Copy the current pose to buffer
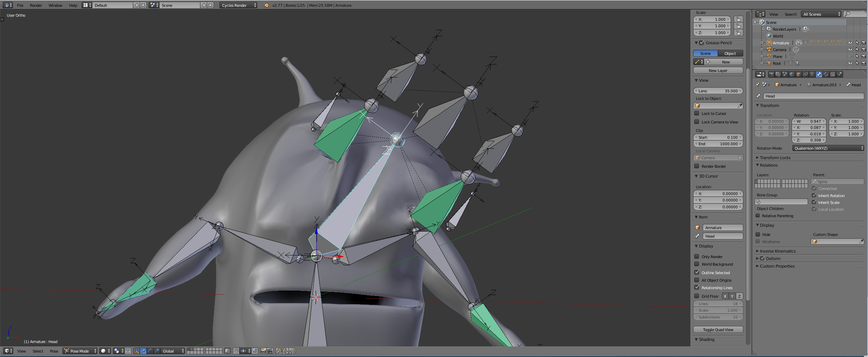This screenshot has width=868, height=357. click(x=279, y=351)
